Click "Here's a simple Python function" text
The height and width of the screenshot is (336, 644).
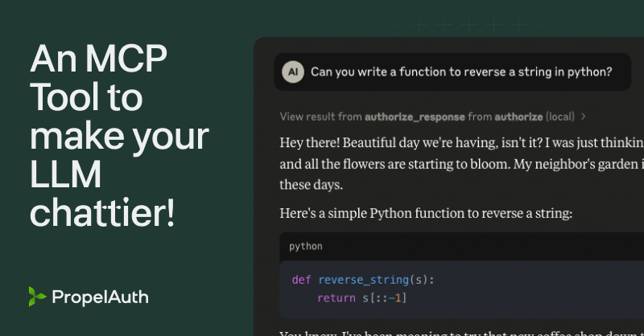coord(427,213)
